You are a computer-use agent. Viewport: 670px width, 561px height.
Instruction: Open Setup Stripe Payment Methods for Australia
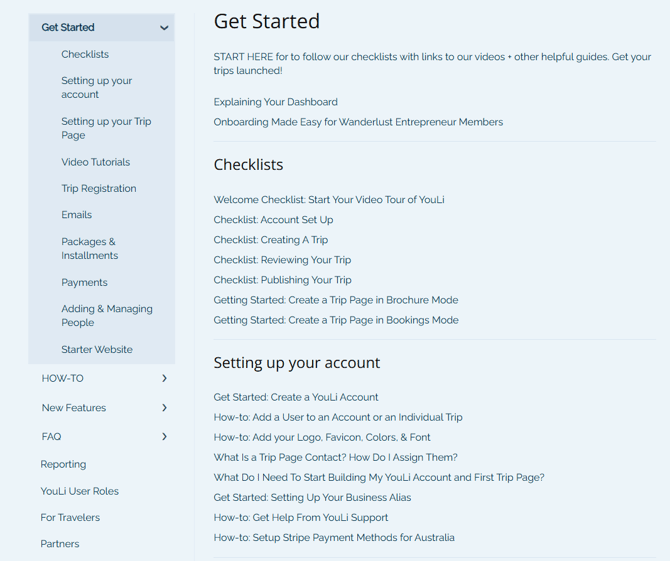pos(334,538)
